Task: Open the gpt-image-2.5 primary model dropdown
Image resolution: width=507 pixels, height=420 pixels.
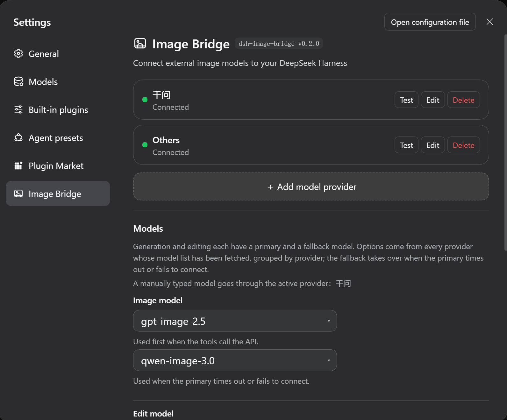Action: coord(235,321)
